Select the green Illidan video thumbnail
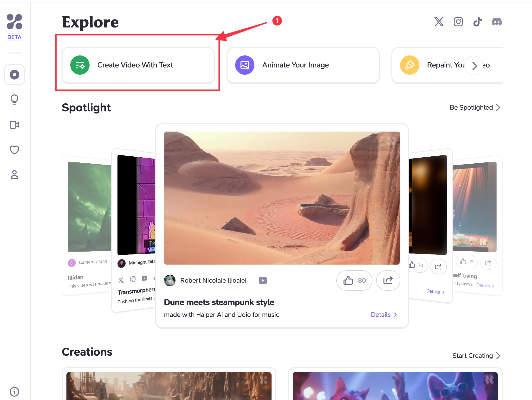 (90, 207)
